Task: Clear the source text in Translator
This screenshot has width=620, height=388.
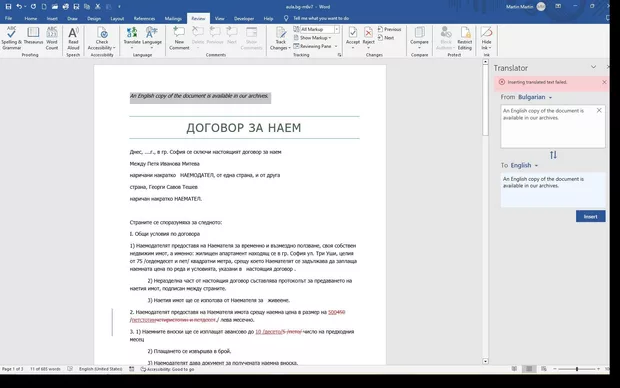Action: click(x=599, y=110)
